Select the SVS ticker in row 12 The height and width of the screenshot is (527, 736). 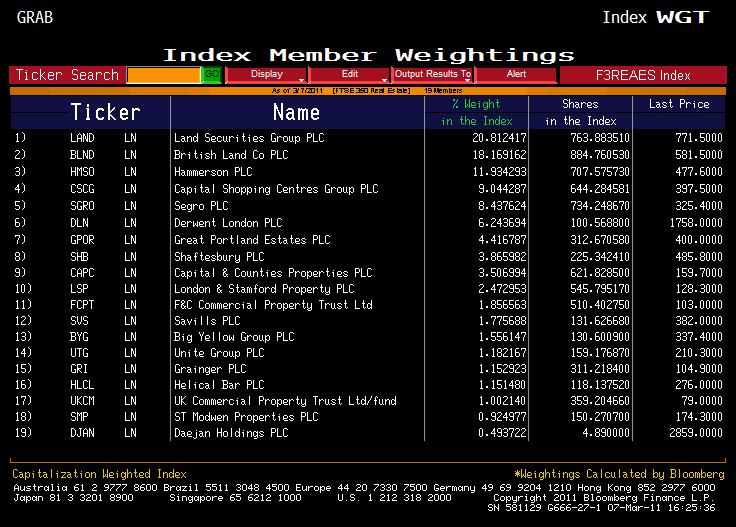pos(79,321)
